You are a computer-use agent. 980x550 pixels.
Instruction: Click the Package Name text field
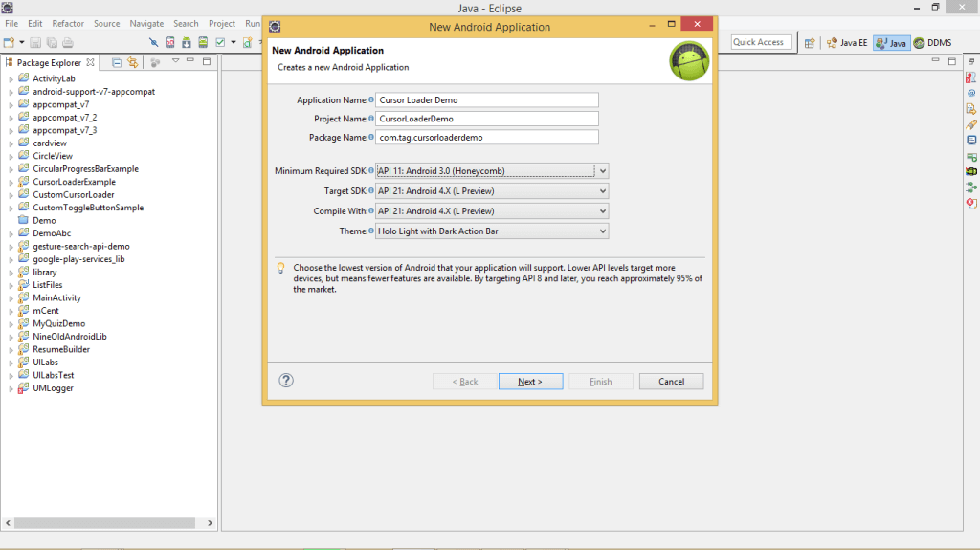(487, 138)
